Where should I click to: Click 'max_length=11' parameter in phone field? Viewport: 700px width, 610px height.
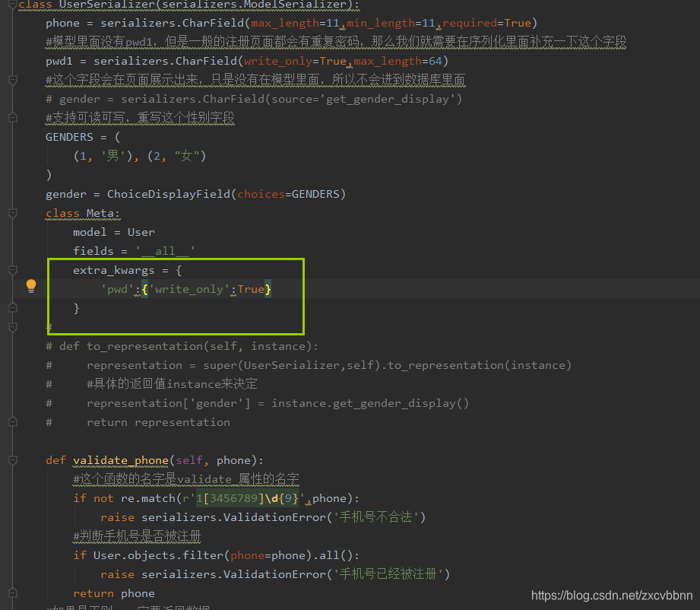tap(295, 24)
